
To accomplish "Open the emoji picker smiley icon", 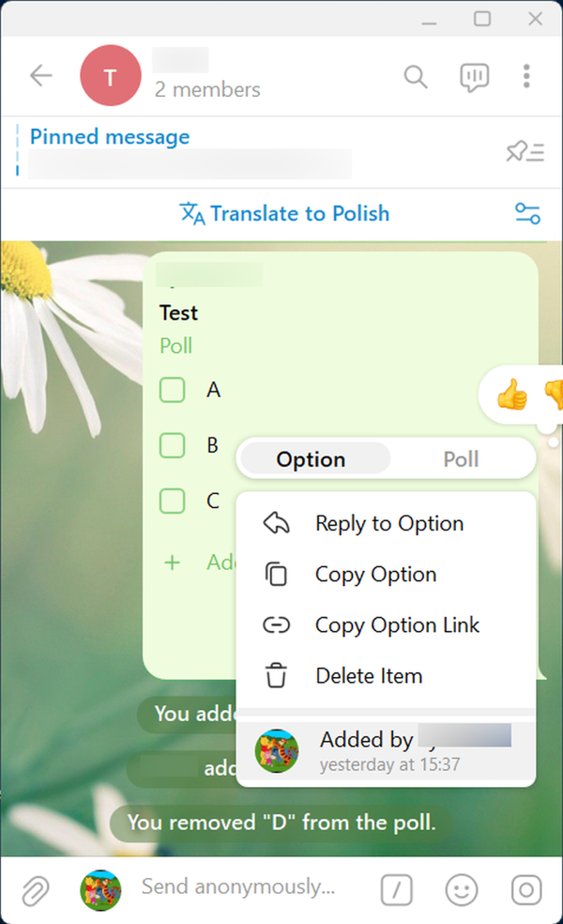I will point(461,889).
